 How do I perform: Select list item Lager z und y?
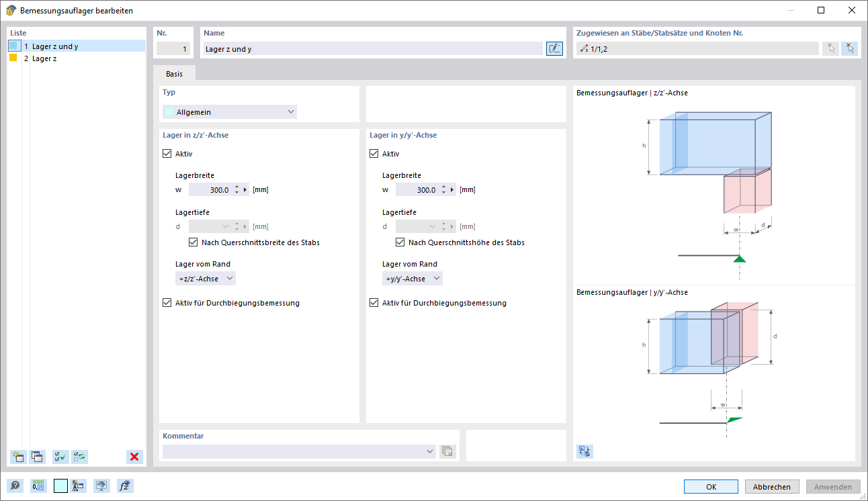77,46
